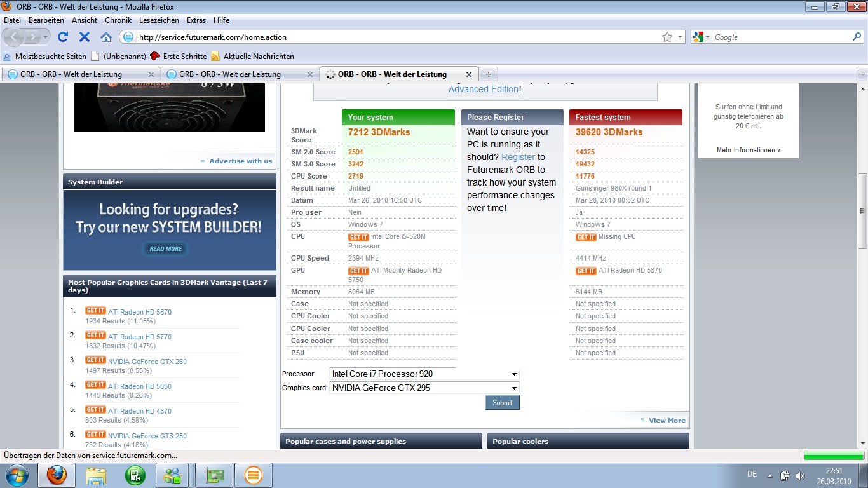
Task: Click the Register link
Action: (x=518, y=157)
